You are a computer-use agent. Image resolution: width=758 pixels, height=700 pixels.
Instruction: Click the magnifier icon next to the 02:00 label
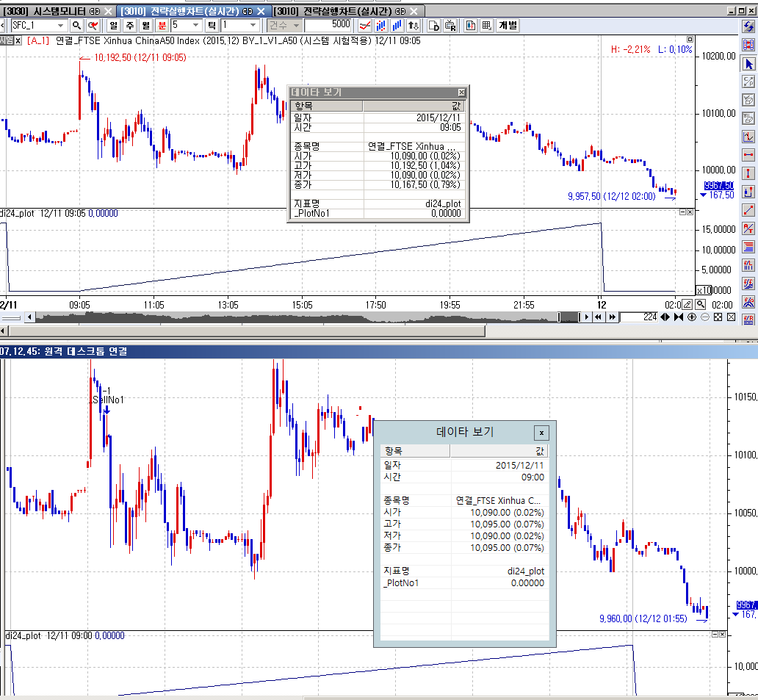701,305
